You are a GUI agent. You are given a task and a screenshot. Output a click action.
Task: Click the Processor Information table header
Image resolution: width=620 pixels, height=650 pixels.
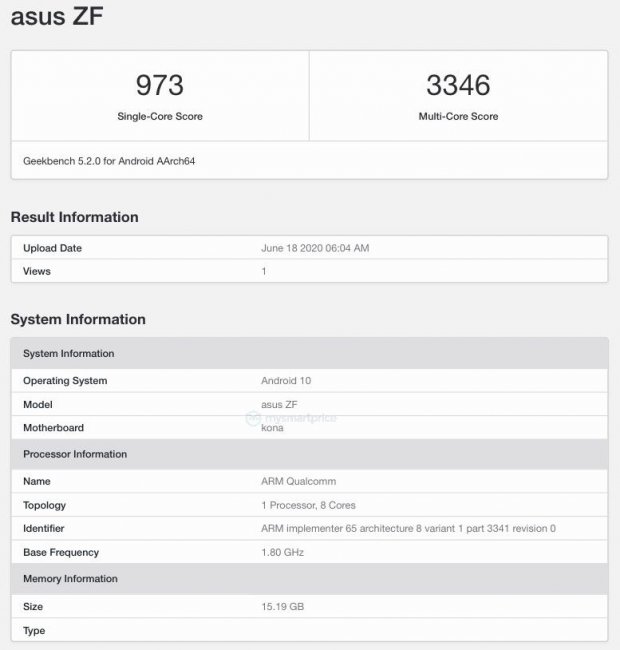75,454
